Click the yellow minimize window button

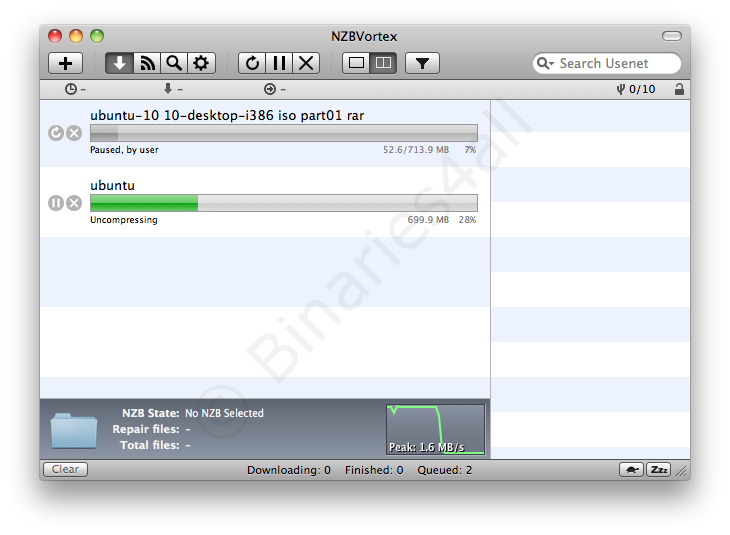pos(76,36)
